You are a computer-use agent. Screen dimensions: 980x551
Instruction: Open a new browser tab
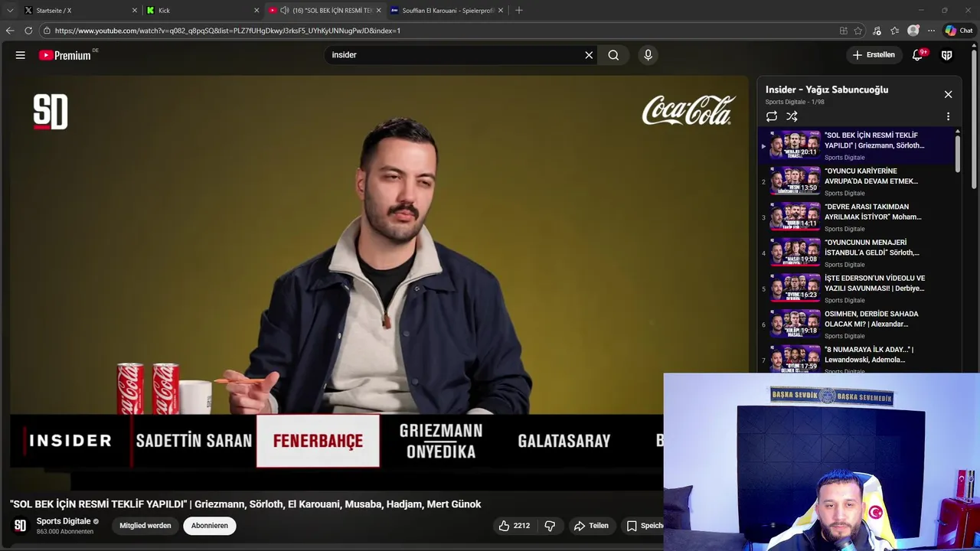(519, 10)
